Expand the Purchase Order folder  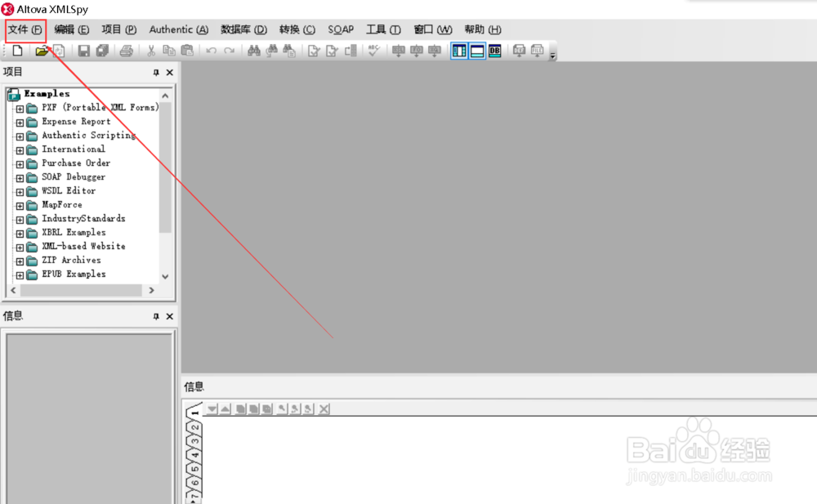point(20,165)
